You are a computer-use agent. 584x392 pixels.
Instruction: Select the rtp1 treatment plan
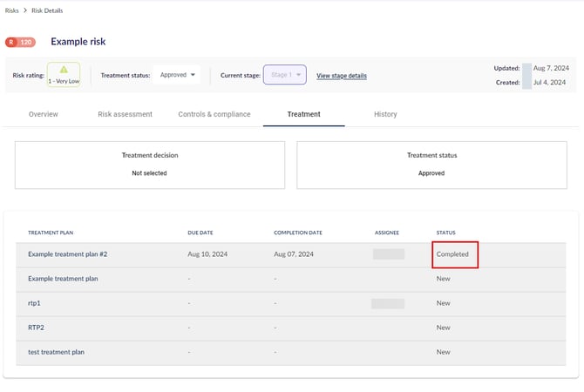pos(36,303)
